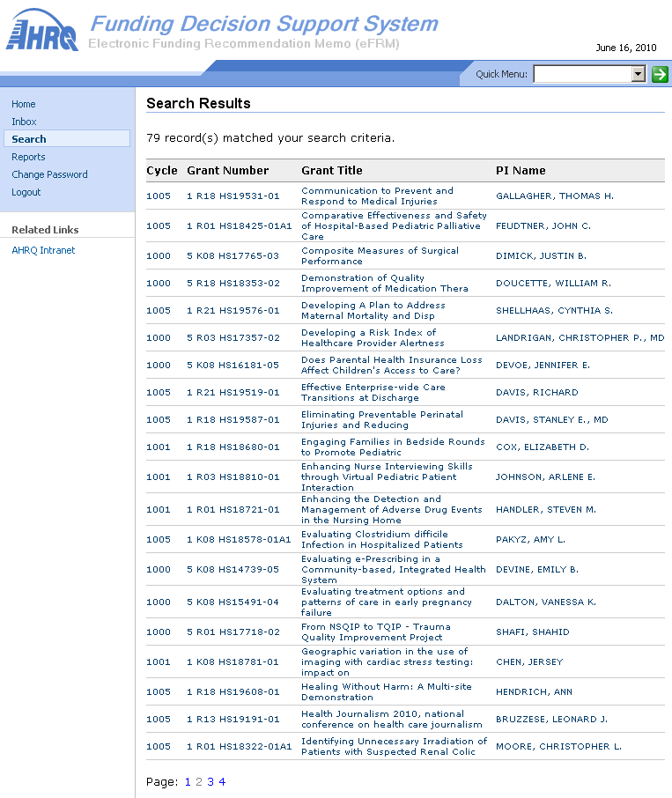672x798 pixels.
Task: Open Developing a Risk Index title
Action: [x=373, y=338]
